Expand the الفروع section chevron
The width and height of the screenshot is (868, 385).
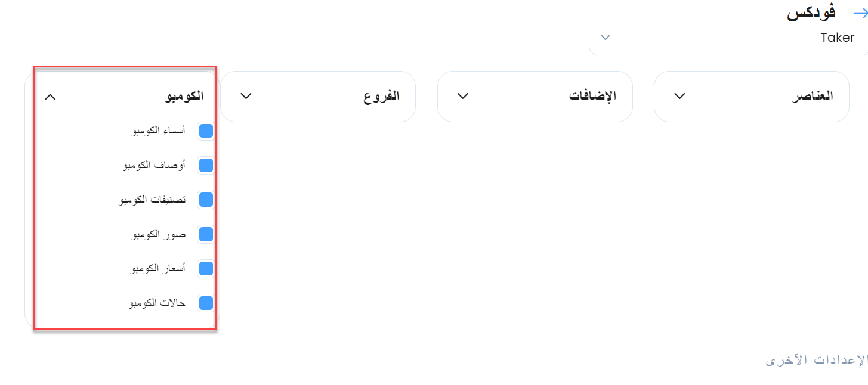[246, 96]
